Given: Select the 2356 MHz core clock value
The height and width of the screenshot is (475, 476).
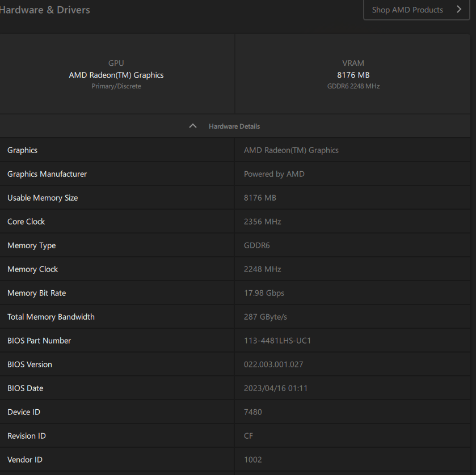Looking at the screenshot, I should (262, 222).
